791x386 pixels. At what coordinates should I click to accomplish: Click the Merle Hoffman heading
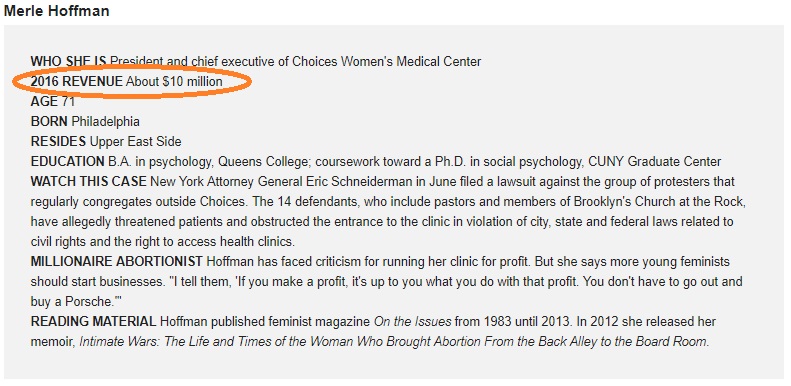point(56,11)
